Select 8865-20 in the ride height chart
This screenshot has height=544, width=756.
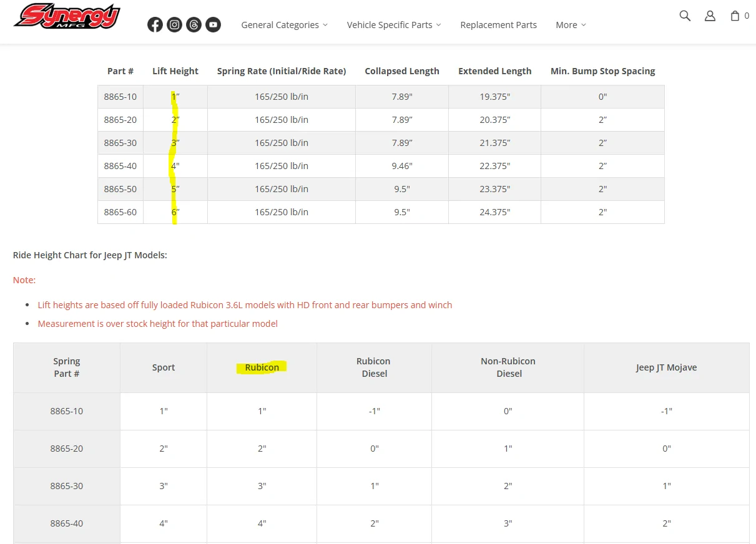tap(67, 449)
